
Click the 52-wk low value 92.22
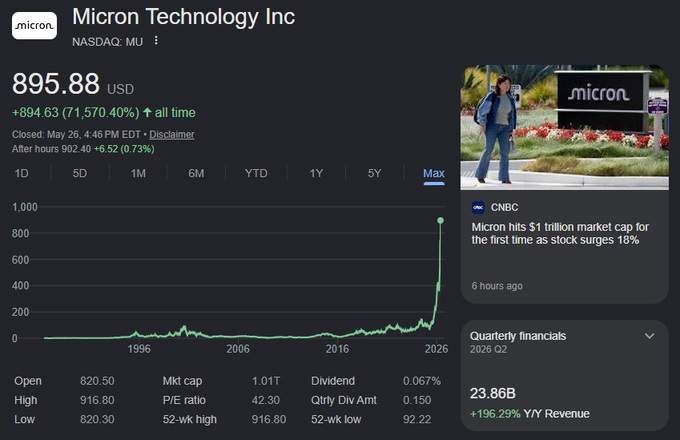point(417,419)
